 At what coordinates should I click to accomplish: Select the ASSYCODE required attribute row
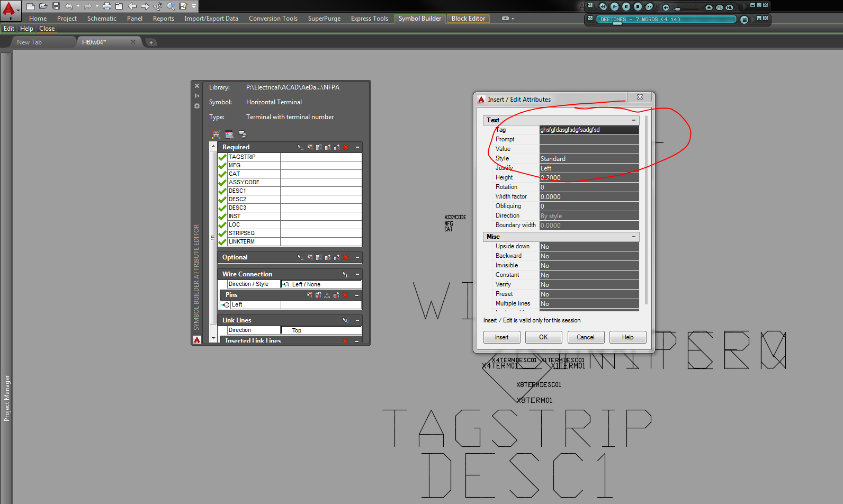290,182
